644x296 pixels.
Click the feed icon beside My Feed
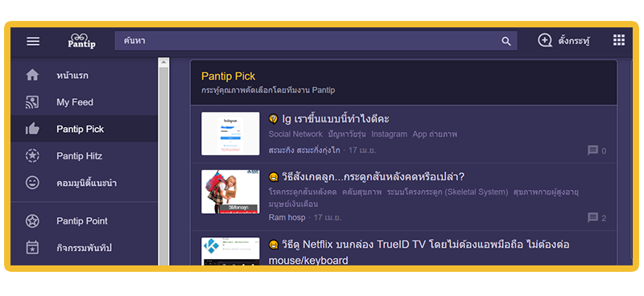32,102
